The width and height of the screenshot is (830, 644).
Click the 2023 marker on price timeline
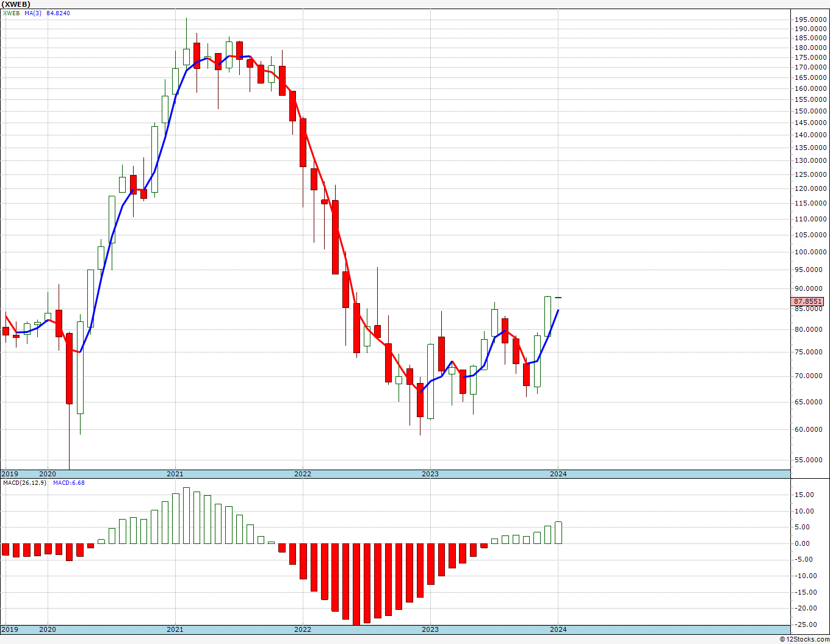[x=430, y=474]
